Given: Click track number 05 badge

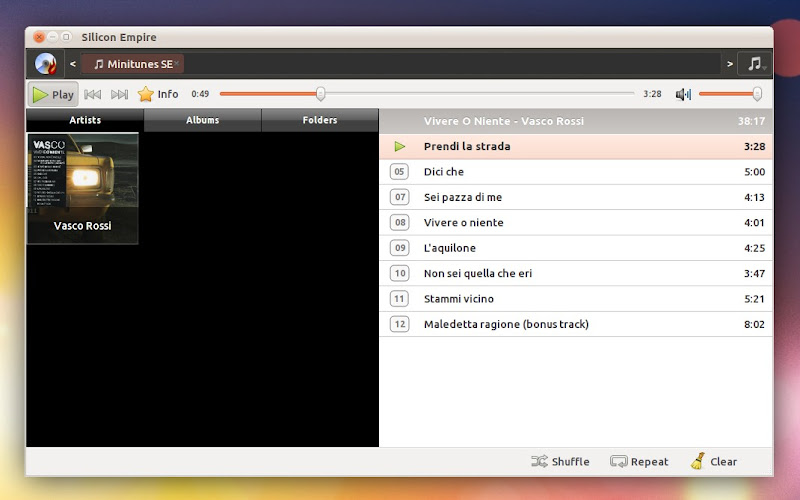Looking at the screenshot, I should point(399,172).
